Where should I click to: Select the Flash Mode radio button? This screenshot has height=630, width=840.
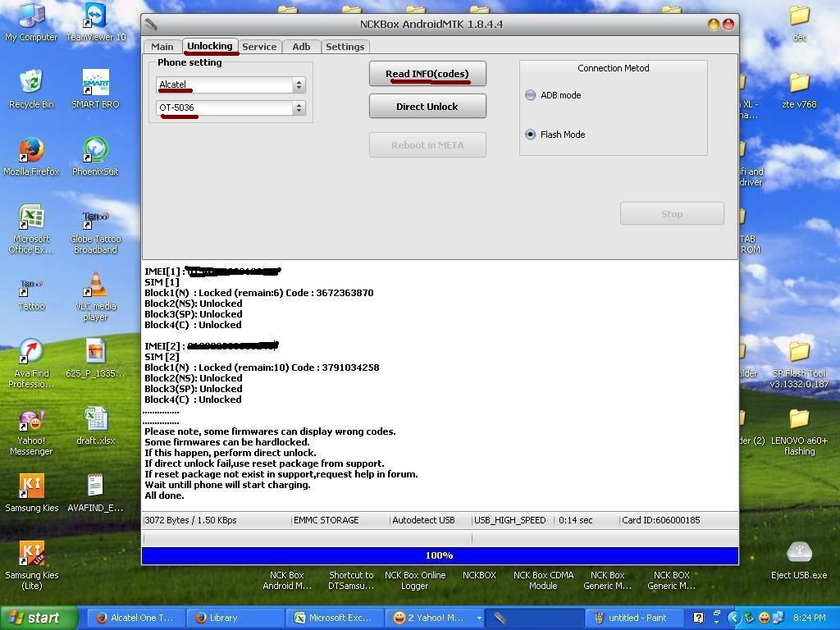point(531,135)
